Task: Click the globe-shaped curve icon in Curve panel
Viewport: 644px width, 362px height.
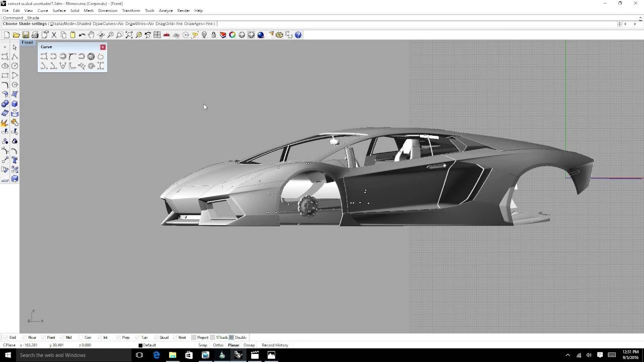Action: tap(91, 56)
